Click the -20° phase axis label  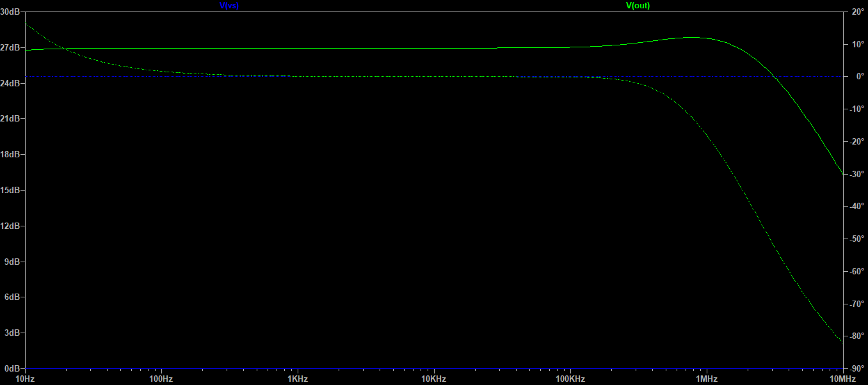point(857,141)
